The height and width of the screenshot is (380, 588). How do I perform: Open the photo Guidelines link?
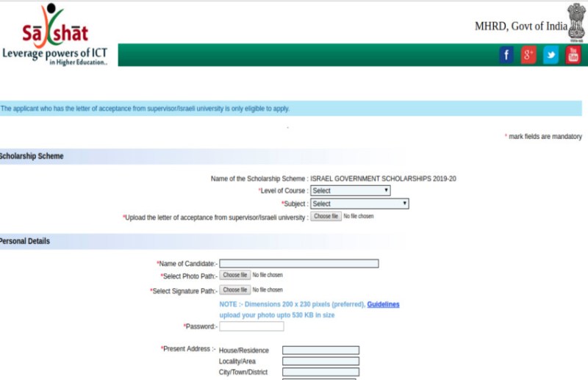click(383, 304)
